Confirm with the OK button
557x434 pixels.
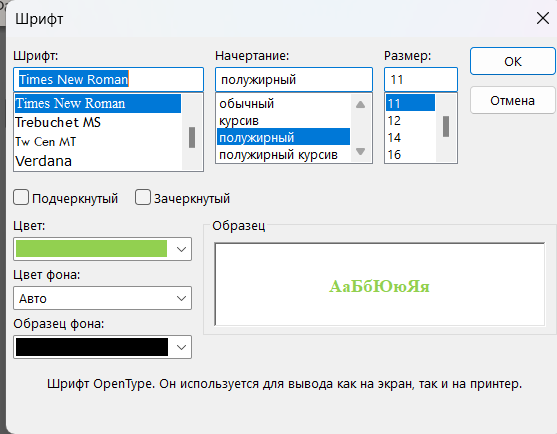point(513,61)
